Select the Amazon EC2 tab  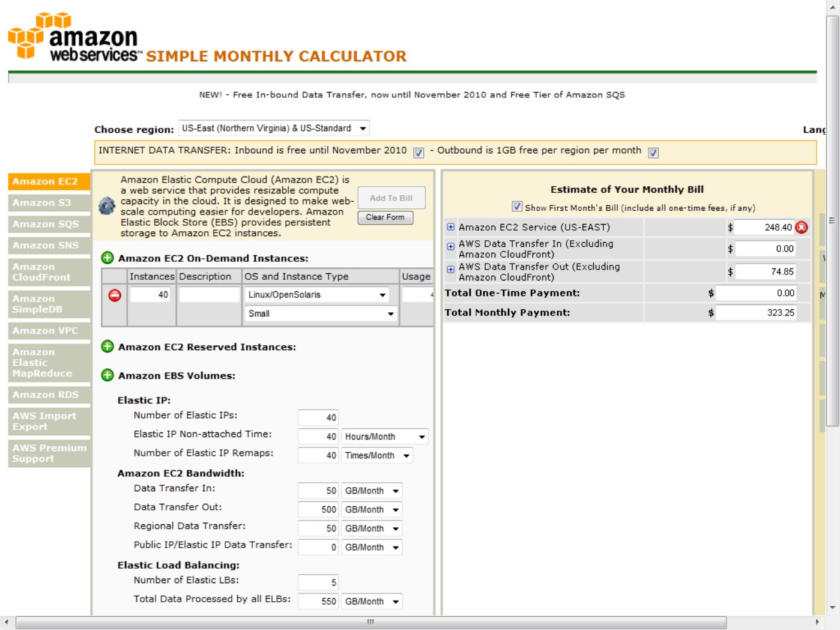click(49, 181)
